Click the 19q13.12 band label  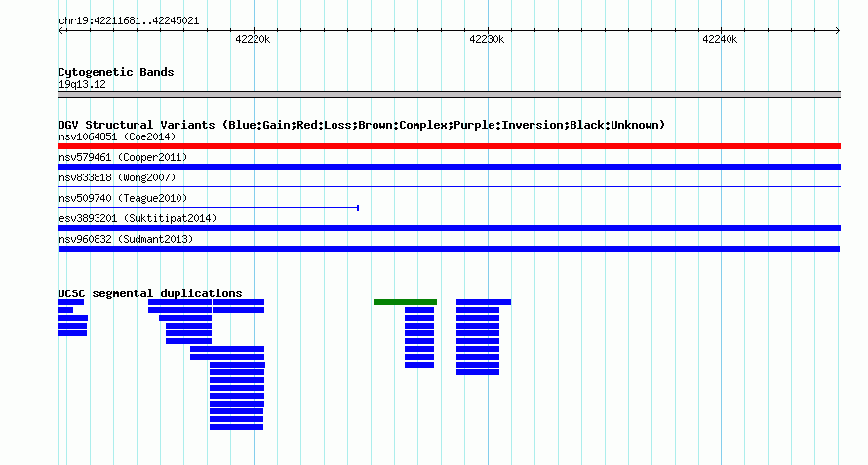coord(82,84)
